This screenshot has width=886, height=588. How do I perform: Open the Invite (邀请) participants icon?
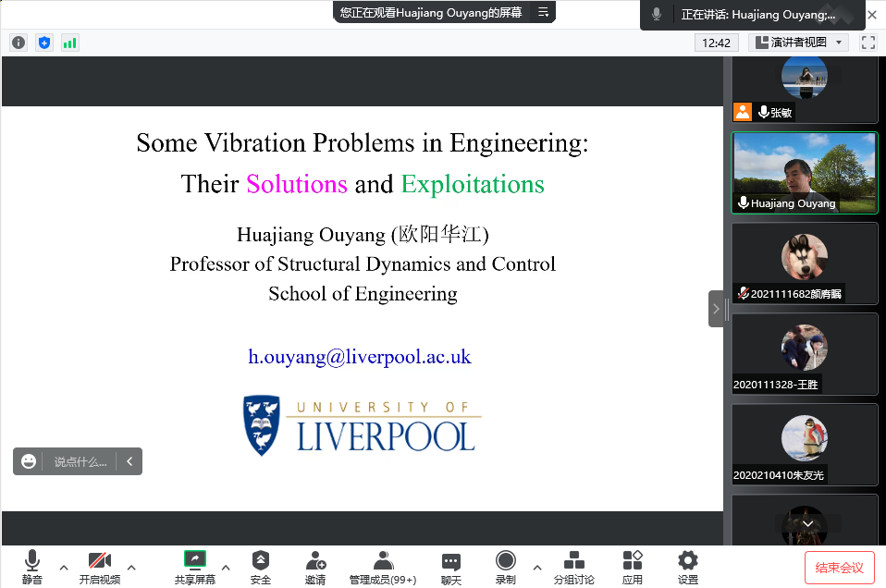tap(315, 566)
